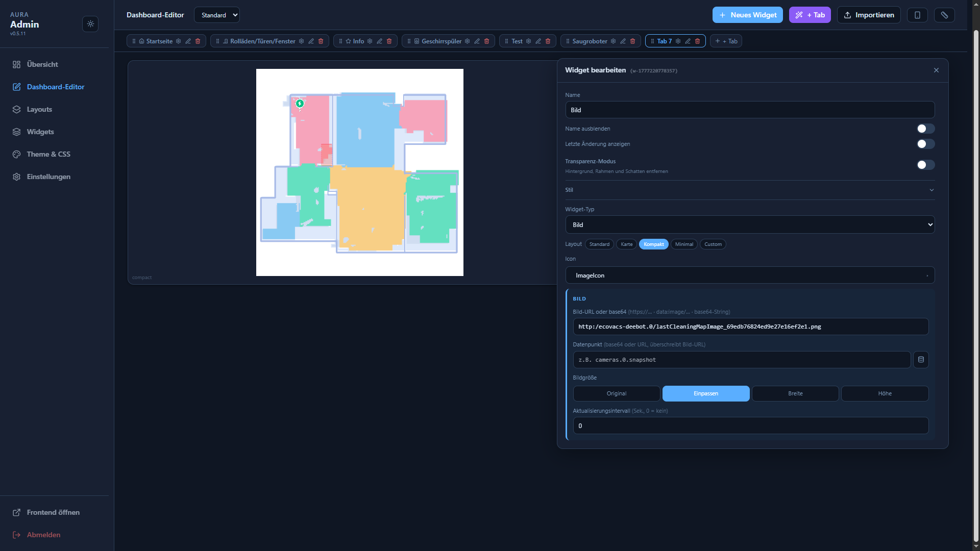The image size is (980, 551).
Task: Activate the Transparenz-Modus switch
Action: pos(925,165)
